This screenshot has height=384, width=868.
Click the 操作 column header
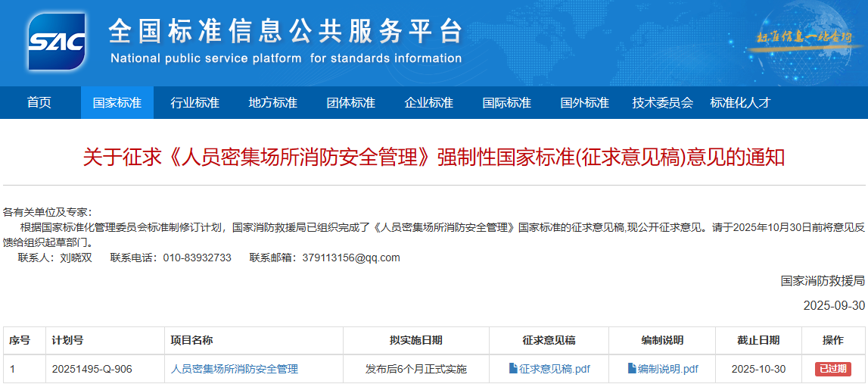pos(833,340)
